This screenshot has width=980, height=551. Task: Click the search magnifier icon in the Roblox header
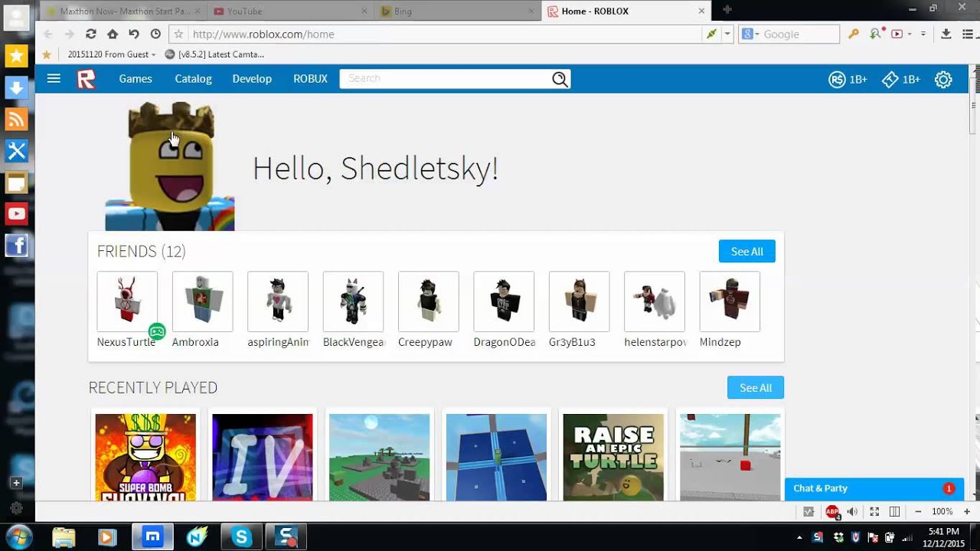click(x=560, y=79)
